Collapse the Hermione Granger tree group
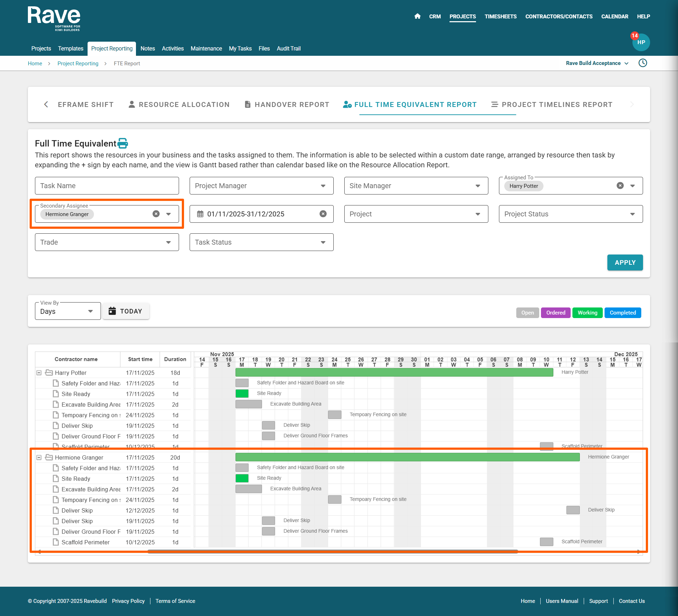Viewport: 678px width, 616px height. click(x=39, y=457)
